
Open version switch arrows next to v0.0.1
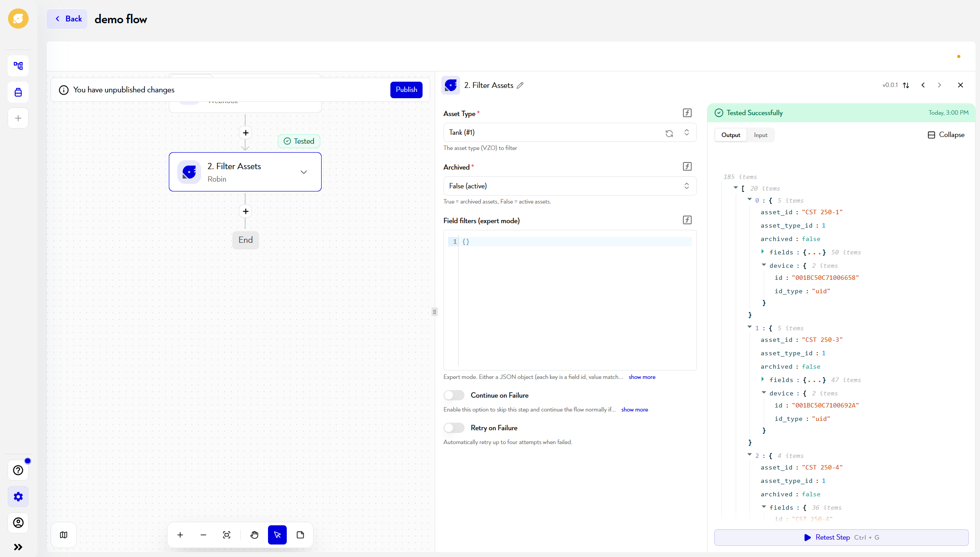pos(906,85)
